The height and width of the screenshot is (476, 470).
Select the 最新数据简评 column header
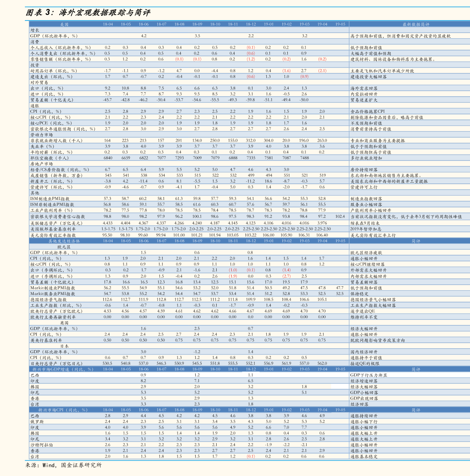click(x=416, y=24)
